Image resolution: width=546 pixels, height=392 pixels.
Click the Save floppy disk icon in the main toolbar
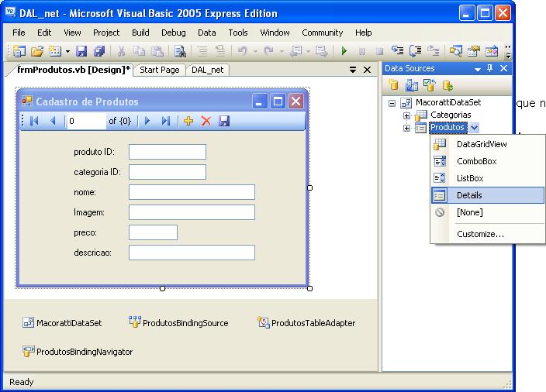point(81,51)
